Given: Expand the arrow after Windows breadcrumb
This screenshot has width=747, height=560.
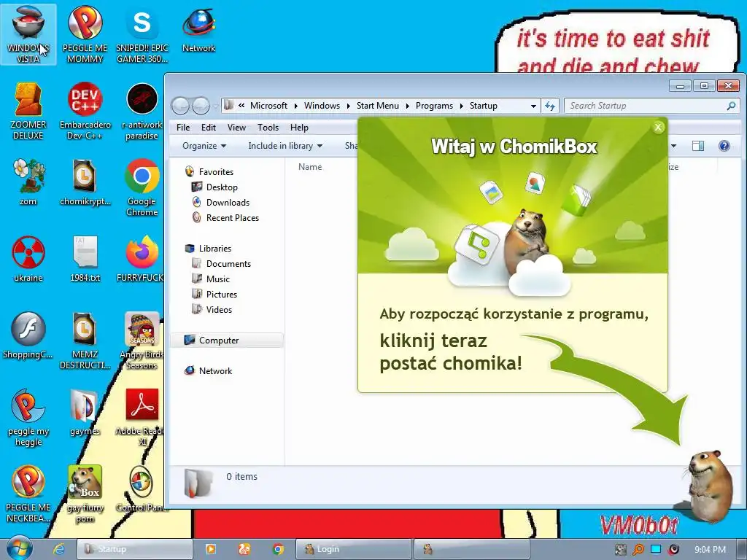Looking at the screenshot, I should (348, 106).
